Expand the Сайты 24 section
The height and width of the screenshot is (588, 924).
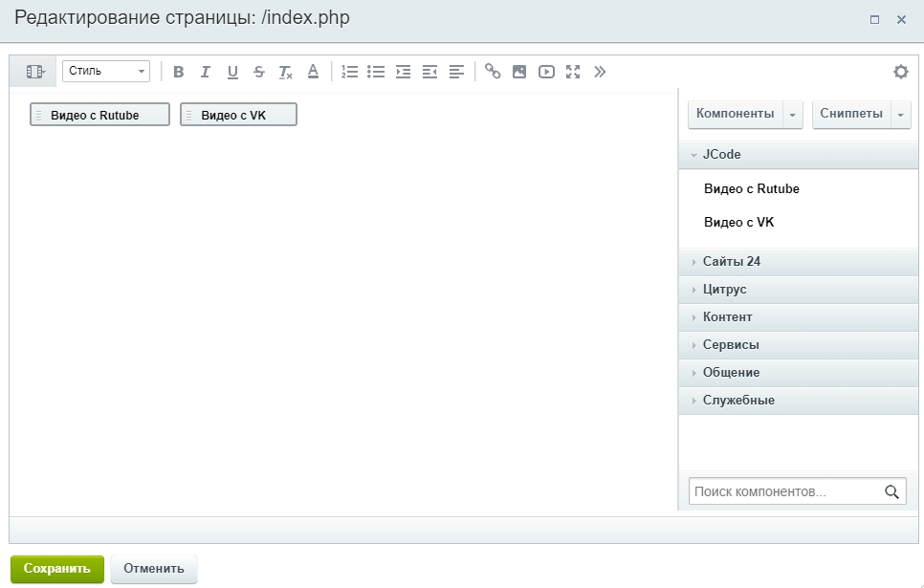(x=731, y=262)
